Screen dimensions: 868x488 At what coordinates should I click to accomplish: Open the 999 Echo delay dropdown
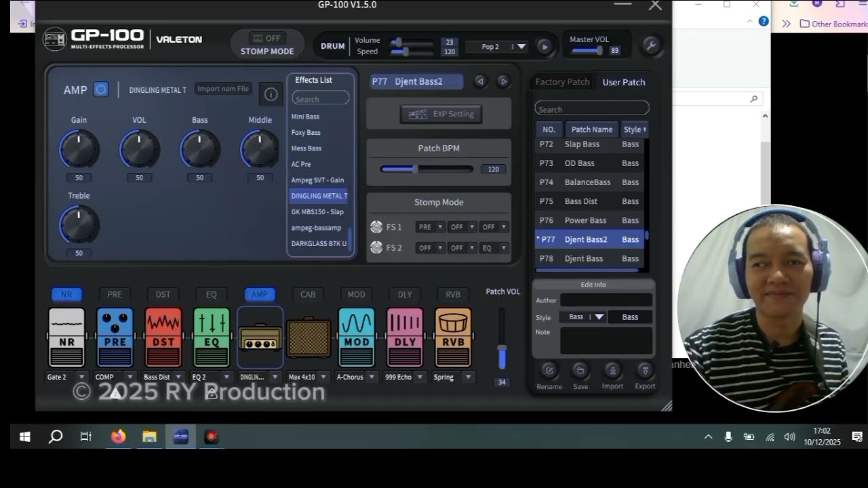405,377
